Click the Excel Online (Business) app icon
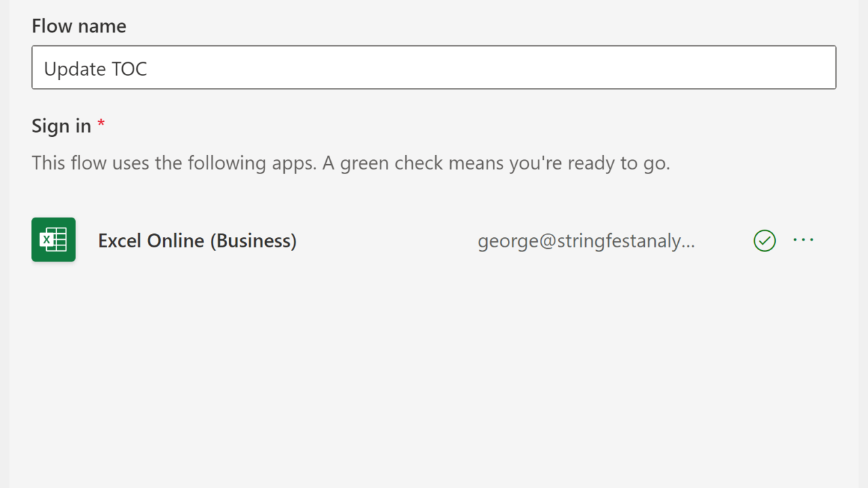The width and height of the screenshot is (868, 488). click(x=54, y=240)
